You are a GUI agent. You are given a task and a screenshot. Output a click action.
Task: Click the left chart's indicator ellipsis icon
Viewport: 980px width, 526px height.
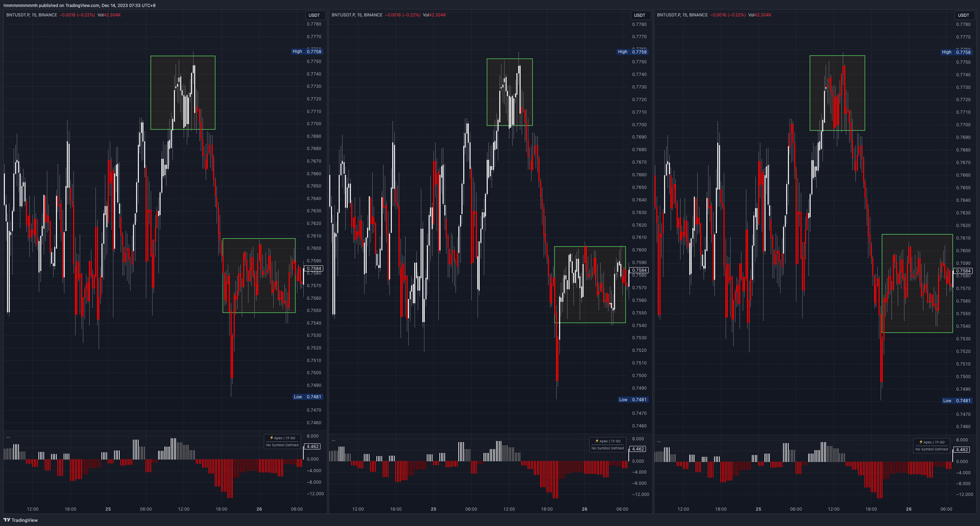tap(8, 438)
